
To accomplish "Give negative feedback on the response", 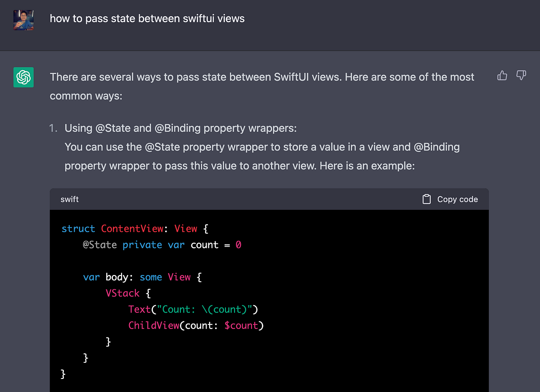I will (521, 76).
